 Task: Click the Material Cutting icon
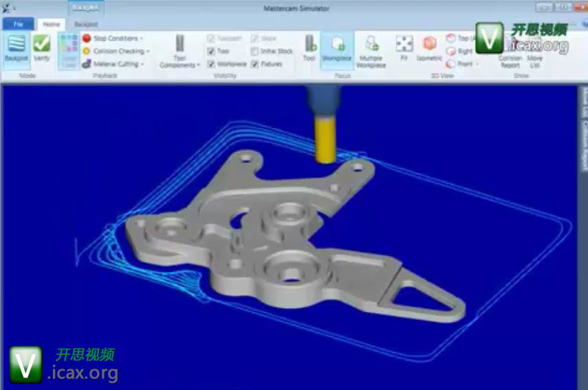click(x=86, y=64)
